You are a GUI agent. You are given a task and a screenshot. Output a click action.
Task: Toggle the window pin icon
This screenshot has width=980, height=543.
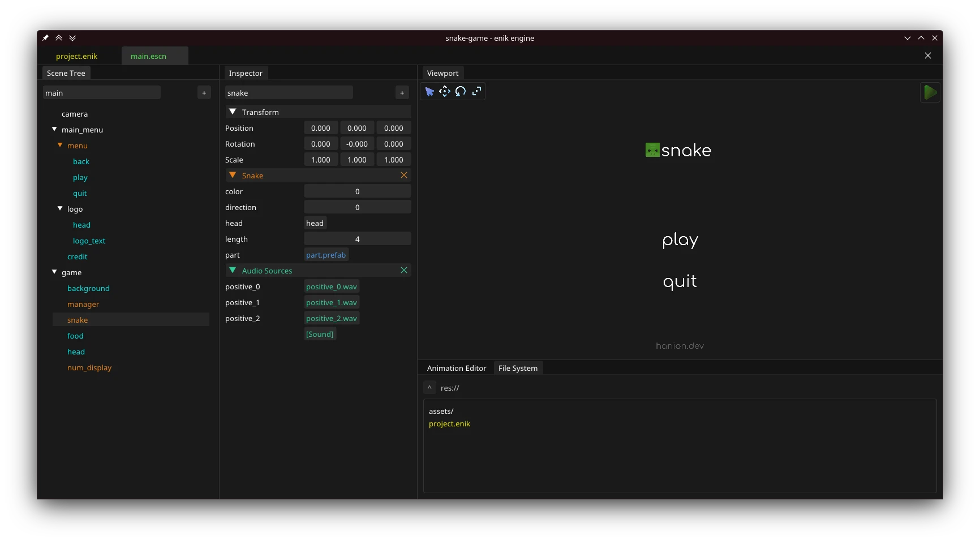click(x=45, y=38)
